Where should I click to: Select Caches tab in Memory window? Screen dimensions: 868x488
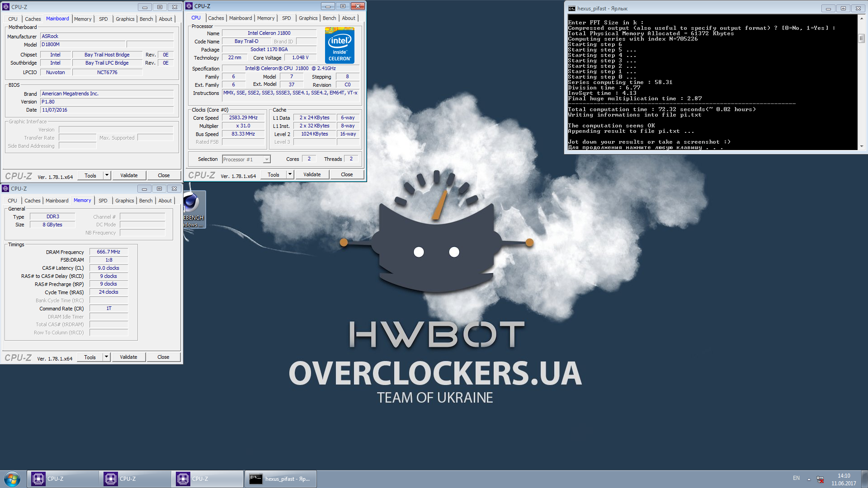click(32, 201)
